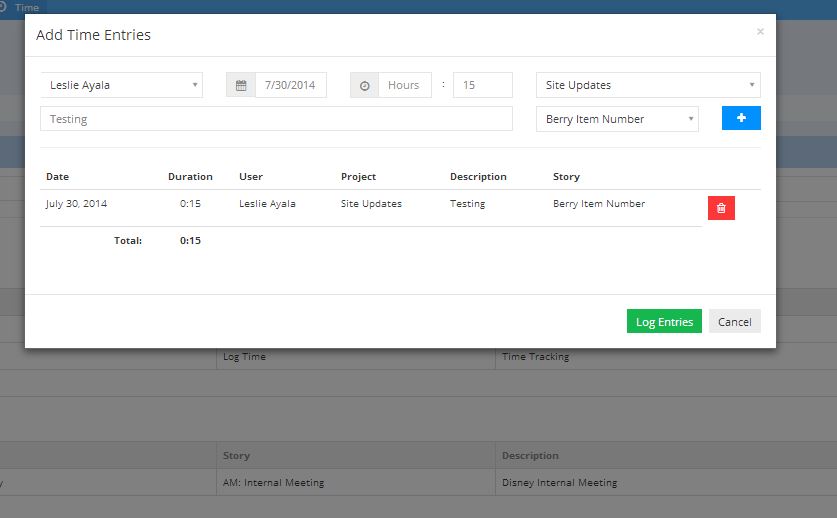Viewport: 837px width, 518px height.
Task: Expand the Site Updates project dropdown
Action: click(648, 85)
